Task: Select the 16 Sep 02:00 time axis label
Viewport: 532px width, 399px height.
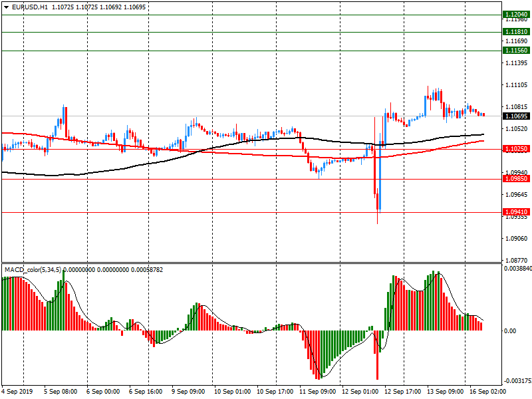Action: tap(487, 392)
